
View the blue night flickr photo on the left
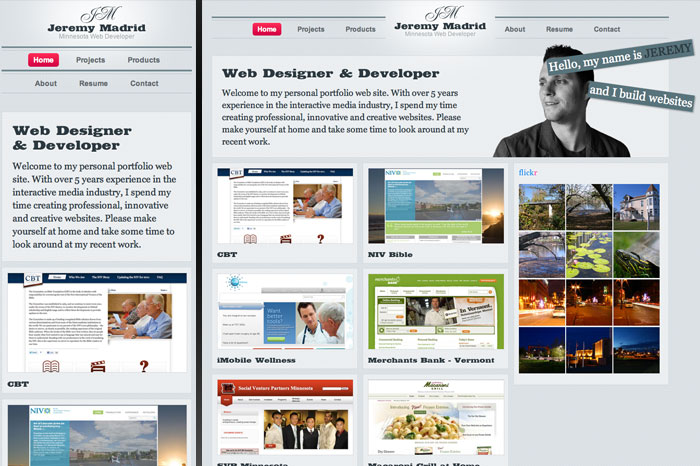(542, 350)
